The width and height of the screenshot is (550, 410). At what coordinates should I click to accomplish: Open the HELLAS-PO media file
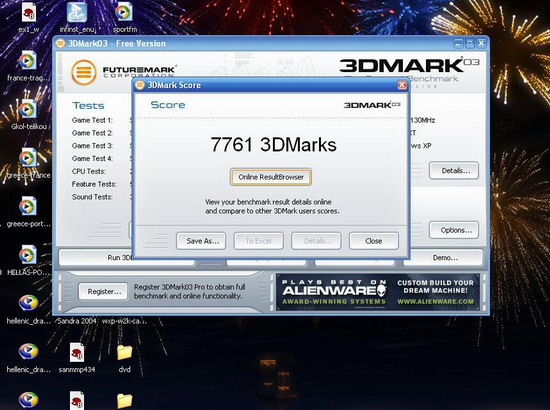pyautogui.click(x=27, y=255)
